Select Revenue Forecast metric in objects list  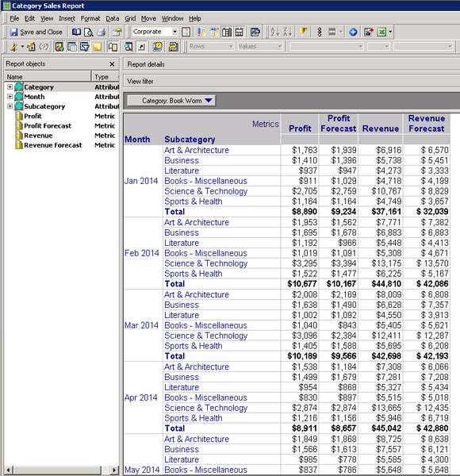[x=53, y=145]
